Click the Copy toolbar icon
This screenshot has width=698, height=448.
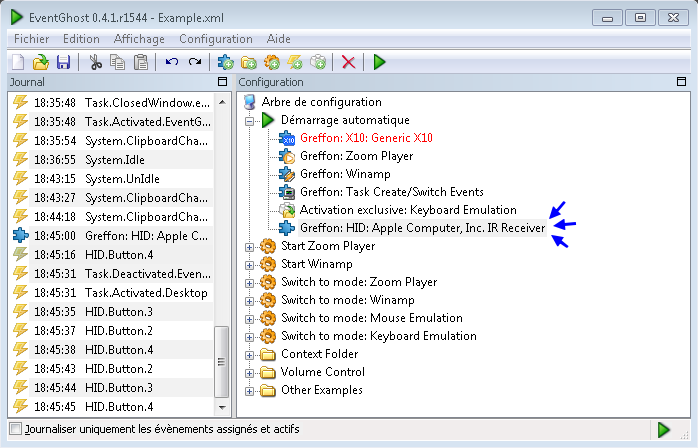click(118, 62)
